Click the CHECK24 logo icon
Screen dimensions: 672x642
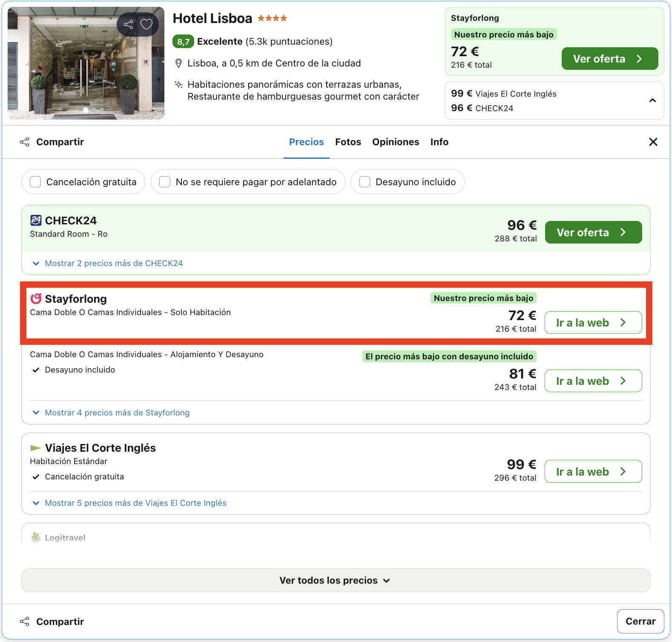[36, 220]
